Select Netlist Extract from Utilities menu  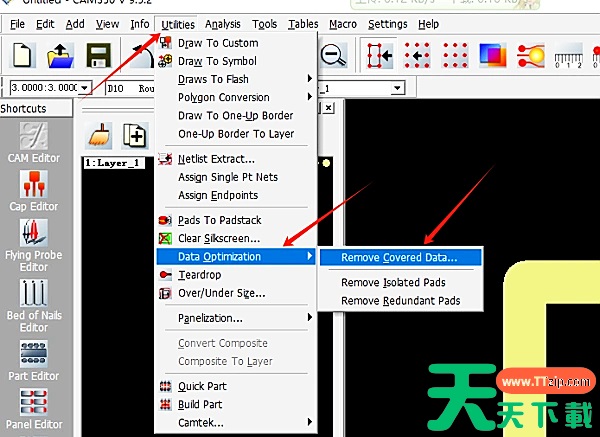[236, 159]
